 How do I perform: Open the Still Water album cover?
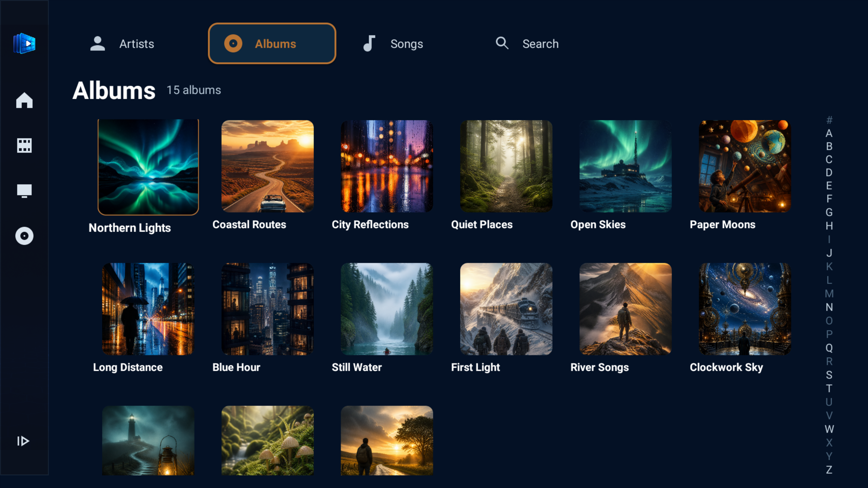pos(387,309)
